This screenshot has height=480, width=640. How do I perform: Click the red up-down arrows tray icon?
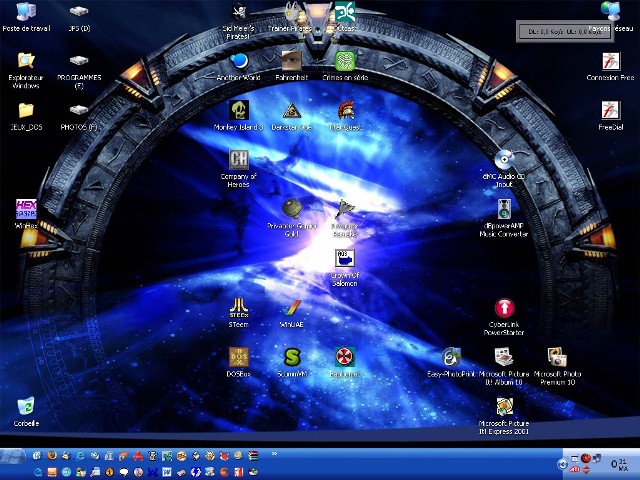click(586, 469)
